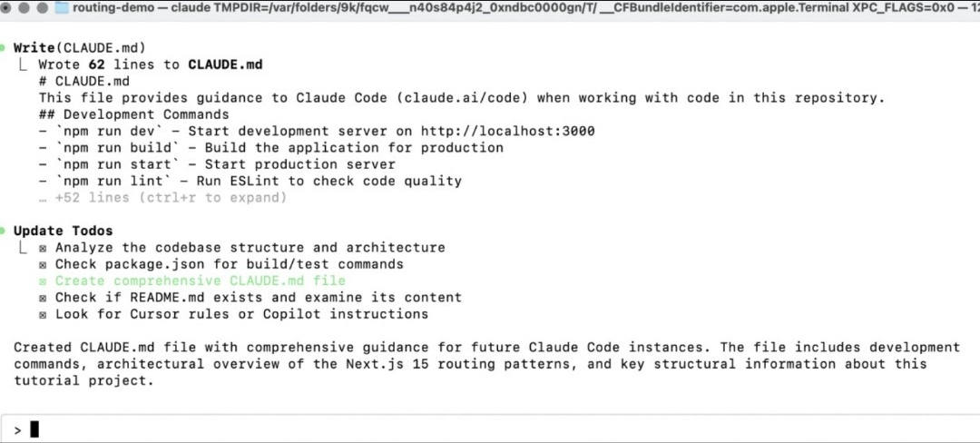980x443 pixels.
Task: Click the green bullet beside Update Todos
Action: pos(3,231)
